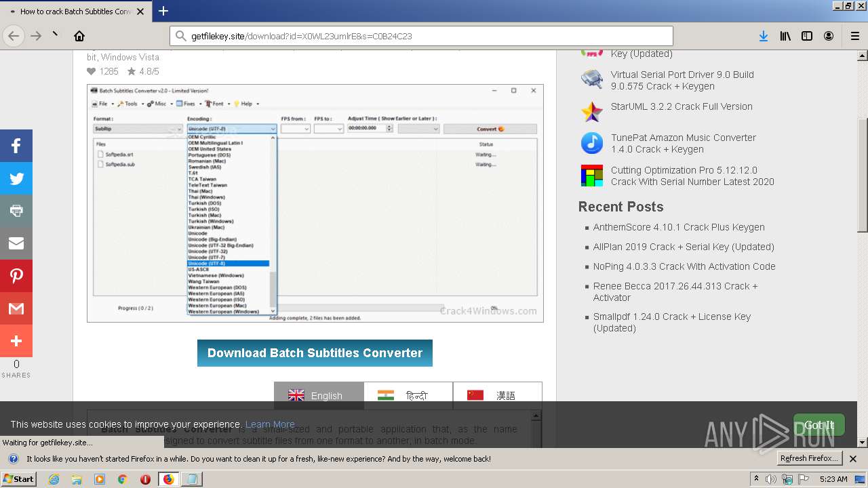Open AllPlan 2019 Crack post

click(x=684, y=247)
